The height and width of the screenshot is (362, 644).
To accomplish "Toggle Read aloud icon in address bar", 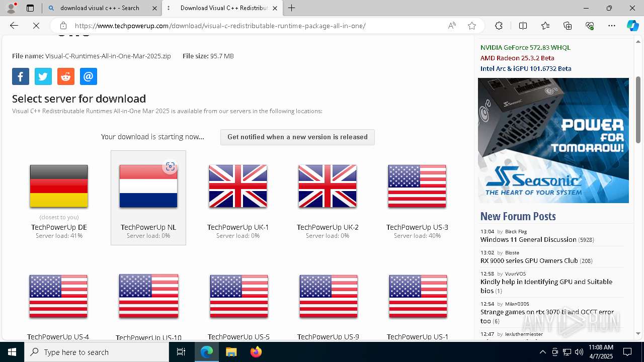I will (x=452, y=26).
